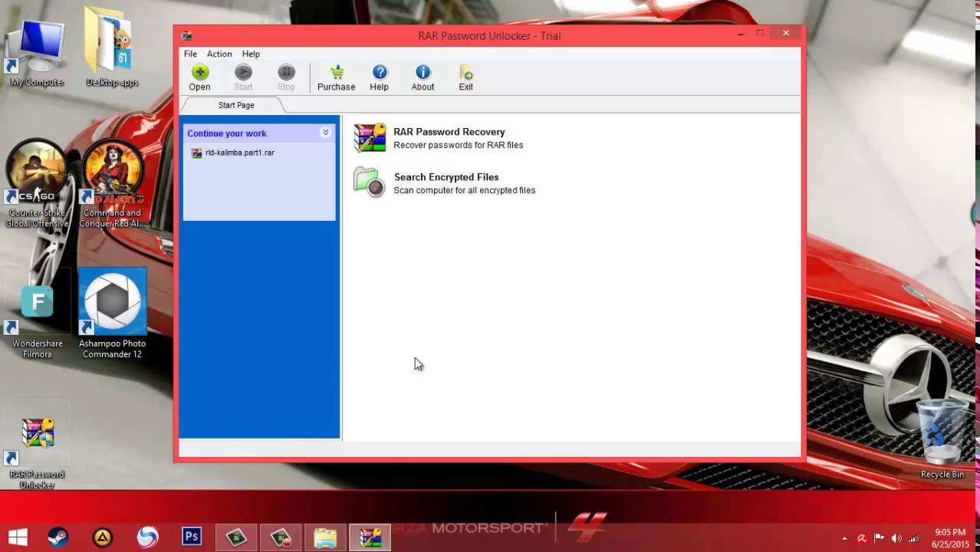
Task: Click the File Explorer taskbar icon
Action: (x=325, y=537)
